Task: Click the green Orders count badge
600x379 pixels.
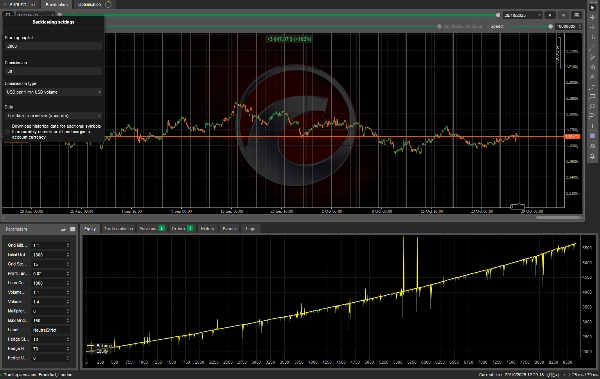Action: [190, 229]
